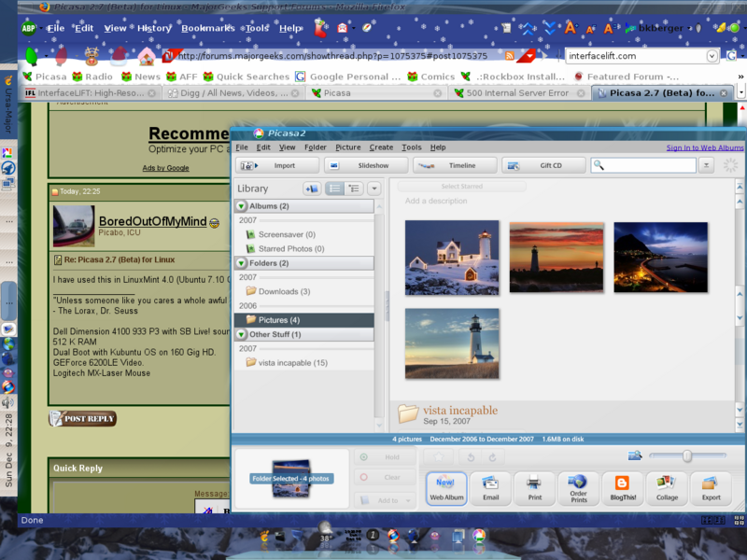Collapse the Other Stuff (1) section

(x=241, y=334)
